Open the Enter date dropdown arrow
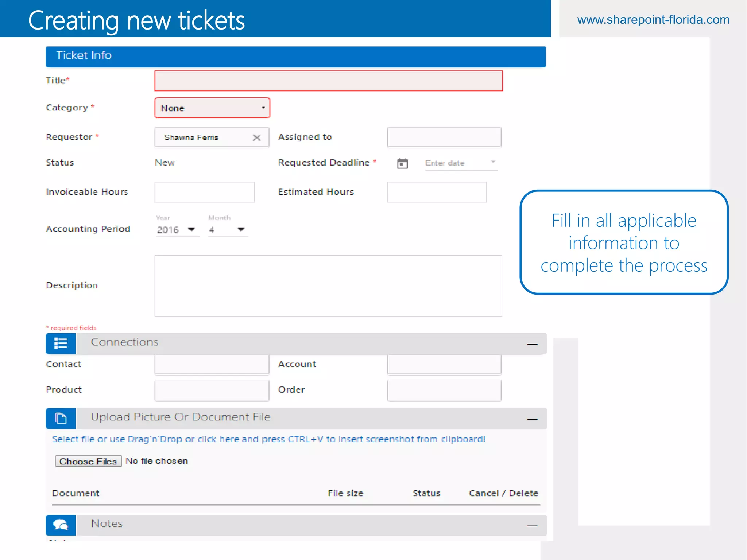 493,162
